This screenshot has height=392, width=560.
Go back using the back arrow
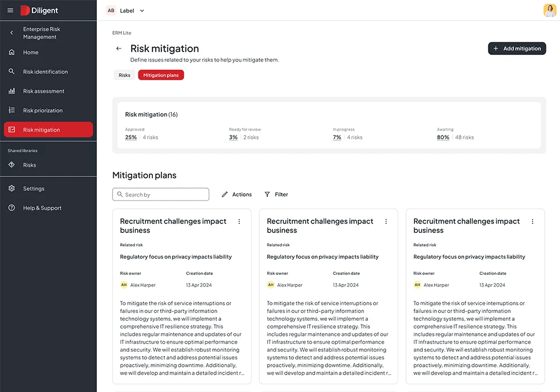(118, 48)
